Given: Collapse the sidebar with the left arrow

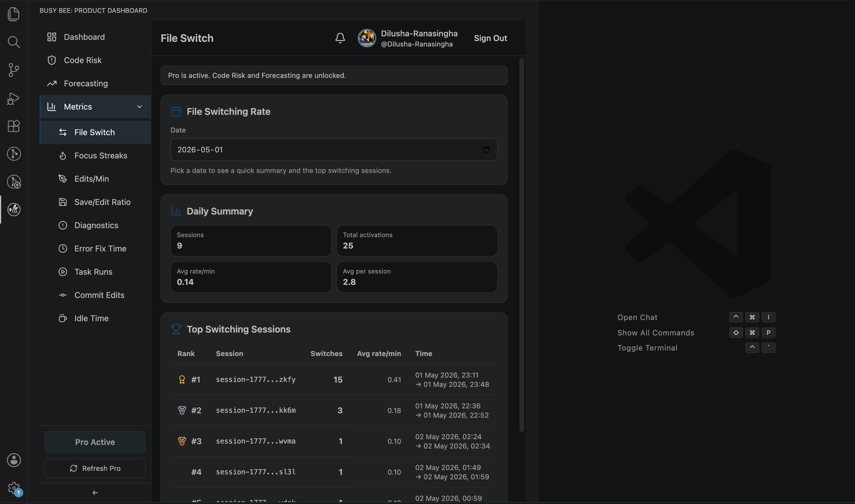Looking at the screenshot, I should click(95, 493).
